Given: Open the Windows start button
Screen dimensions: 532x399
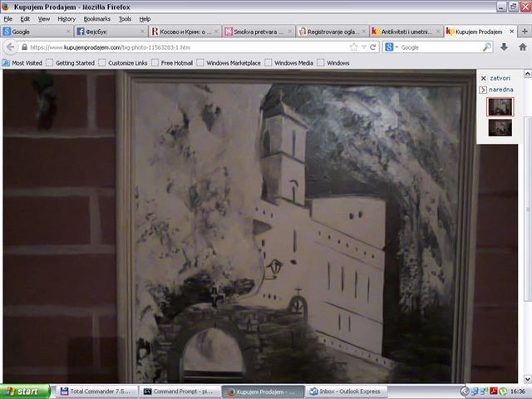Looking at the screenshot, I should pos(25,392).
